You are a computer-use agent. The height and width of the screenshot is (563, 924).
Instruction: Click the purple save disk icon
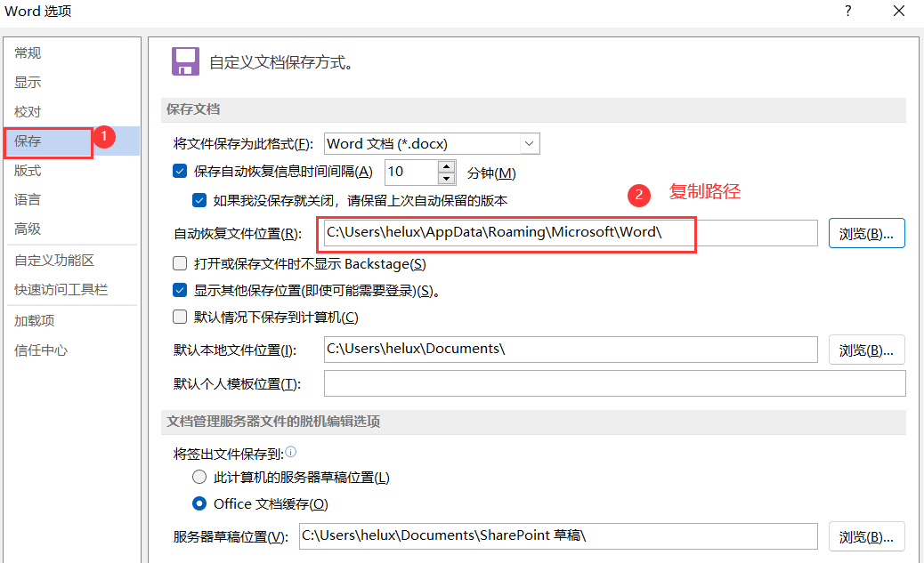(x=185, y=61)
